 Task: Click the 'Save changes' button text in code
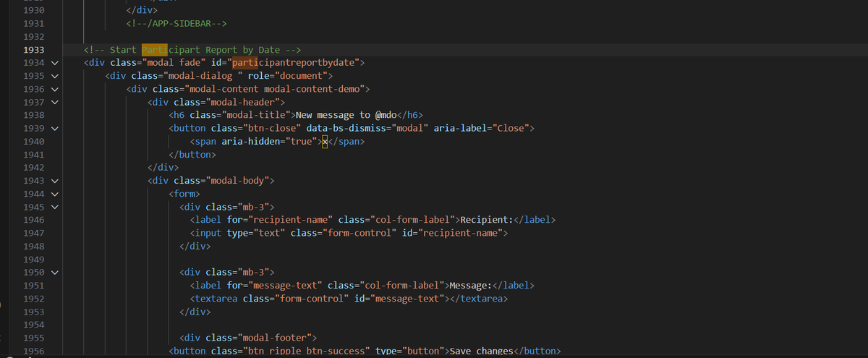(x=481, y=351)
